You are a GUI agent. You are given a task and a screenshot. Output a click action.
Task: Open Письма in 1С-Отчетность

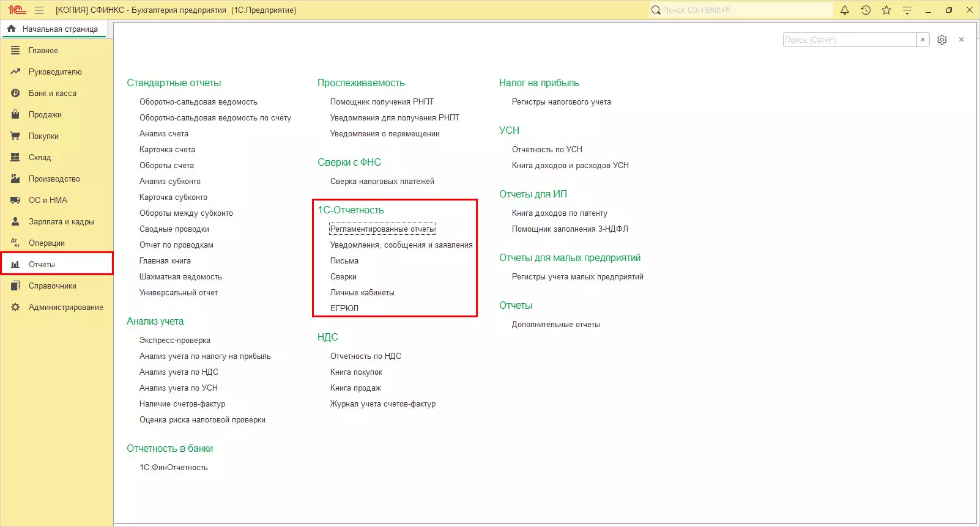344,261
